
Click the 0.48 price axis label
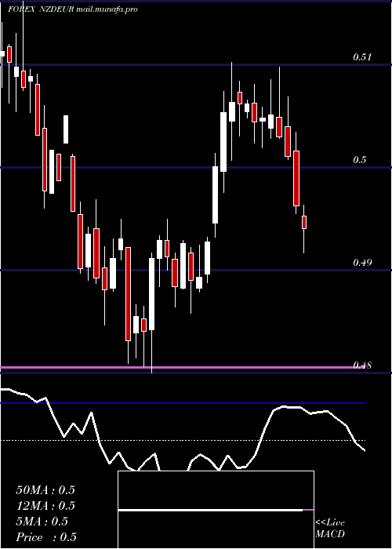pos(362,365)
